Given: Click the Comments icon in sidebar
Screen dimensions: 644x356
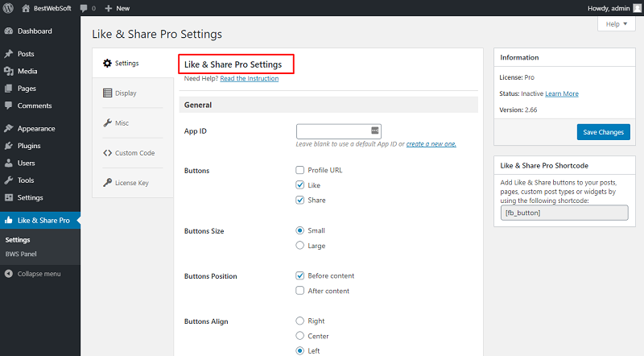Looking at the screenshot, I should click(9, 106).
